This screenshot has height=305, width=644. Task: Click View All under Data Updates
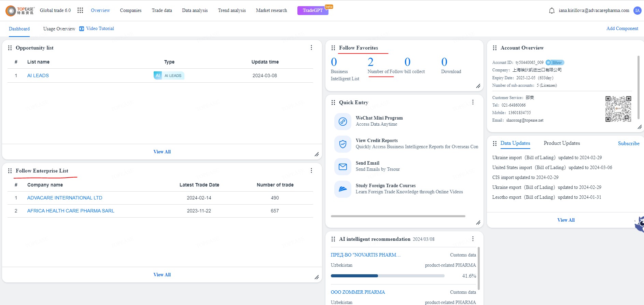pyautogui.click(x=566, y=220)
